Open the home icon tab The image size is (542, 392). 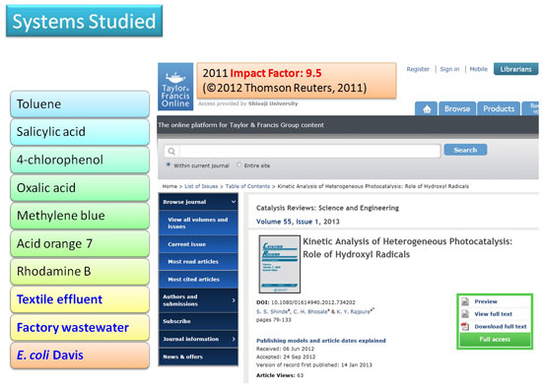click(x=426, y=109)
